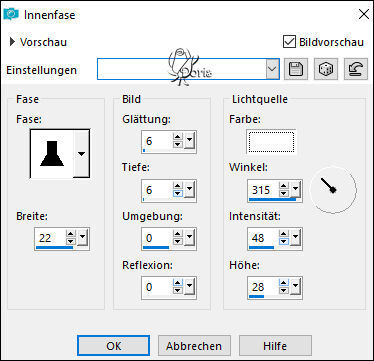
Task: Decrease Tiefe value with down arrow
Action: click(178, 194)
